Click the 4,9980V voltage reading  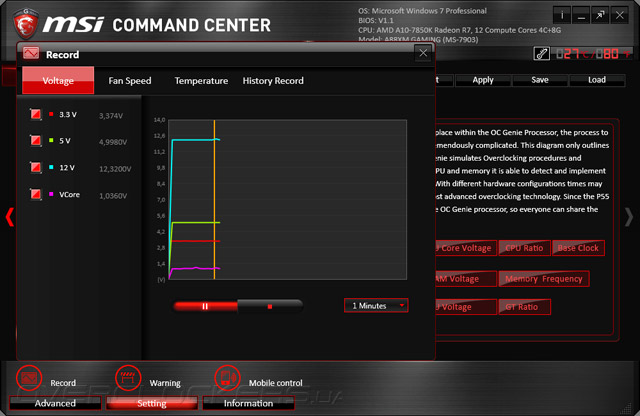113,142
